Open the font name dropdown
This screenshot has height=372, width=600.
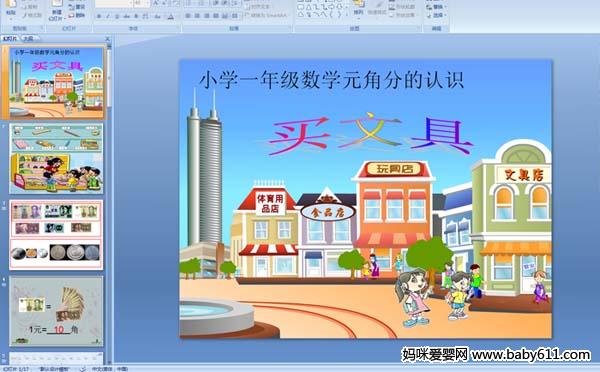[x=130, y=3]
